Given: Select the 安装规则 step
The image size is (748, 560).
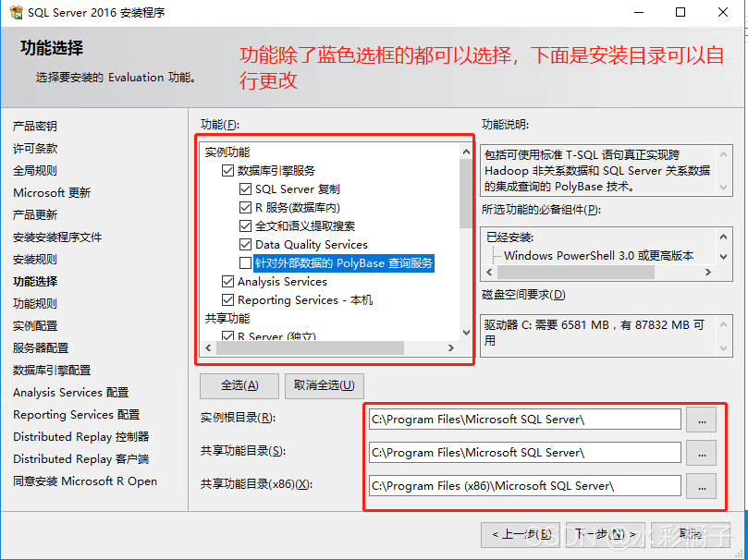Looking at the screenshot, I should (35, 260).
